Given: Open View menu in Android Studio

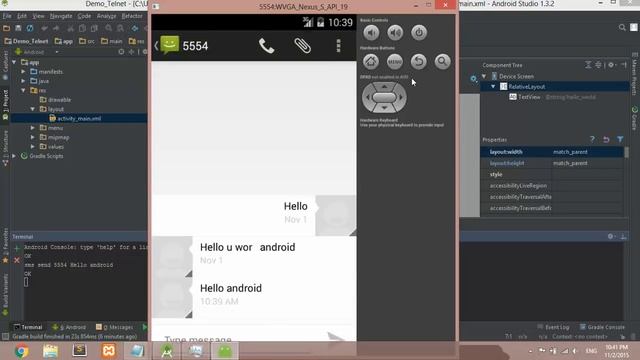Looking at the screenshot, I should tap(38, 16).
